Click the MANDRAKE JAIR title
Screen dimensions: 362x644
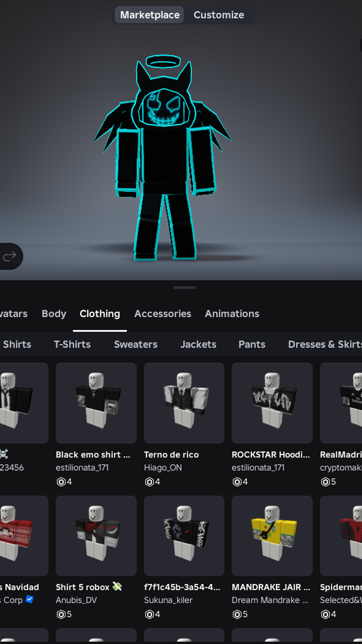(271, 587)
